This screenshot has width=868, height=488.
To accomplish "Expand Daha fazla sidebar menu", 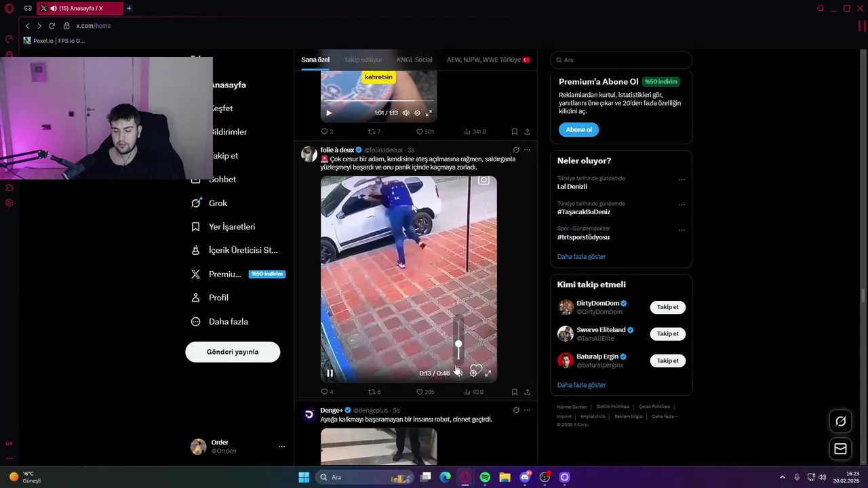I will click(x=220, y=321).
